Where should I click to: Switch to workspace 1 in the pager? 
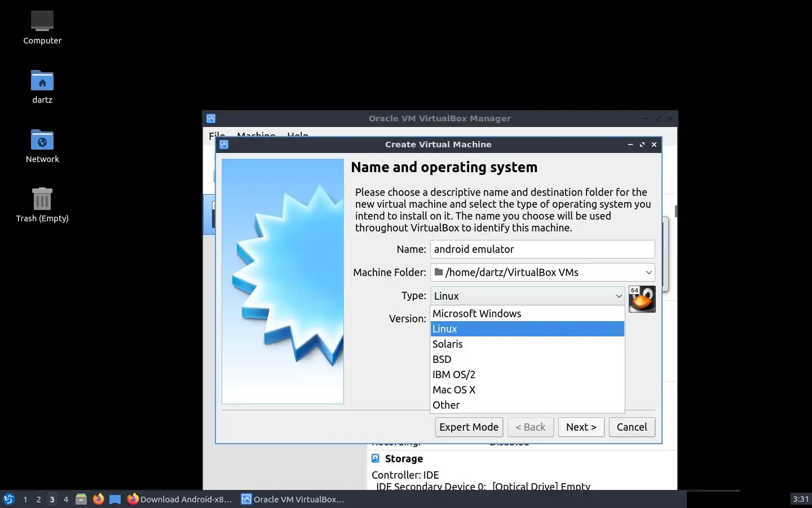(x=25, y=499)
